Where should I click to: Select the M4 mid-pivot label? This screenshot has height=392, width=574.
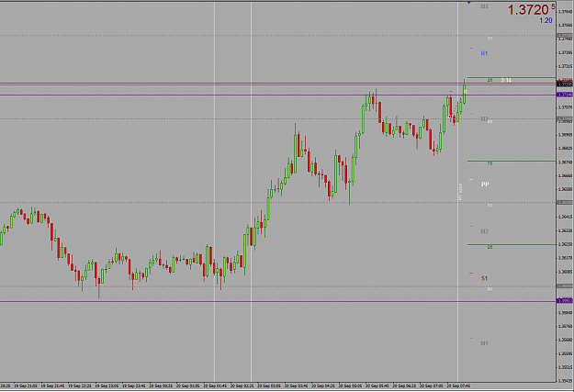click(484, 6)
